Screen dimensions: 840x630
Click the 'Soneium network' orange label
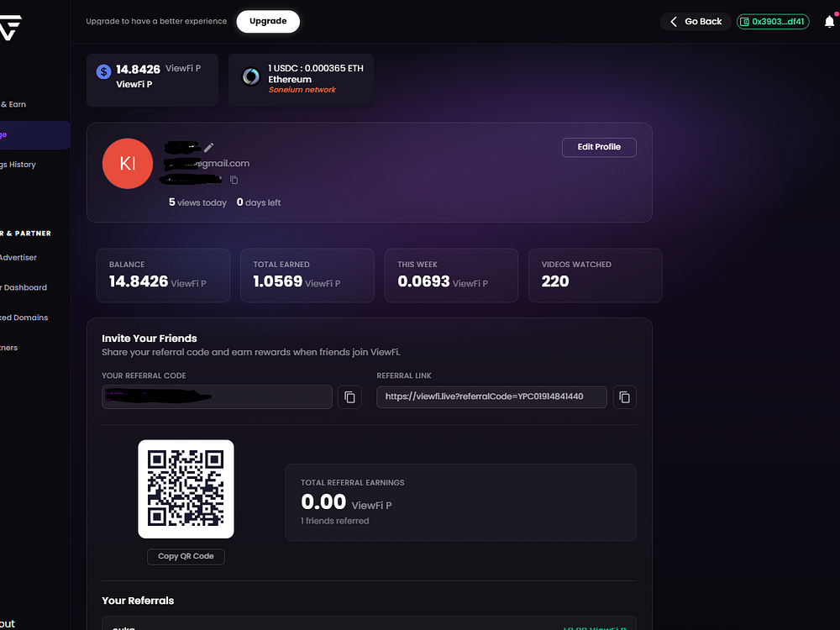point(302,90)
